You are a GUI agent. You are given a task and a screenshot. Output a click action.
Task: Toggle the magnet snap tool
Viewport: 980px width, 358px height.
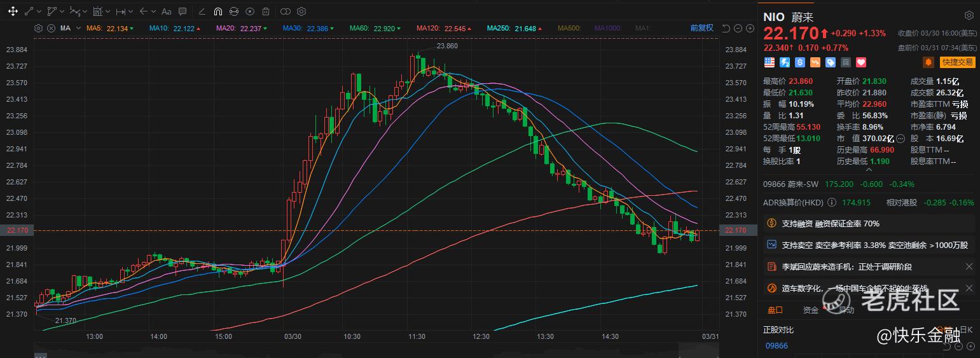point(217,11)
